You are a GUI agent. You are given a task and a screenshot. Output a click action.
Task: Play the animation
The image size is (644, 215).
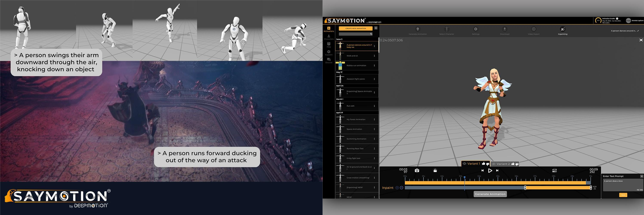point(490,170)
